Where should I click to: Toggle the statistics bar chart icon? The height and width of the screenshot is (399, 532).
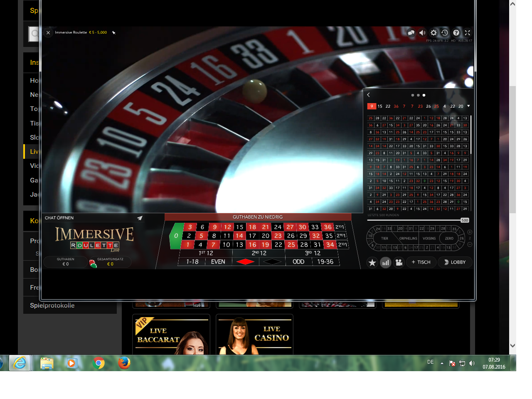click(x=386, y=263)
